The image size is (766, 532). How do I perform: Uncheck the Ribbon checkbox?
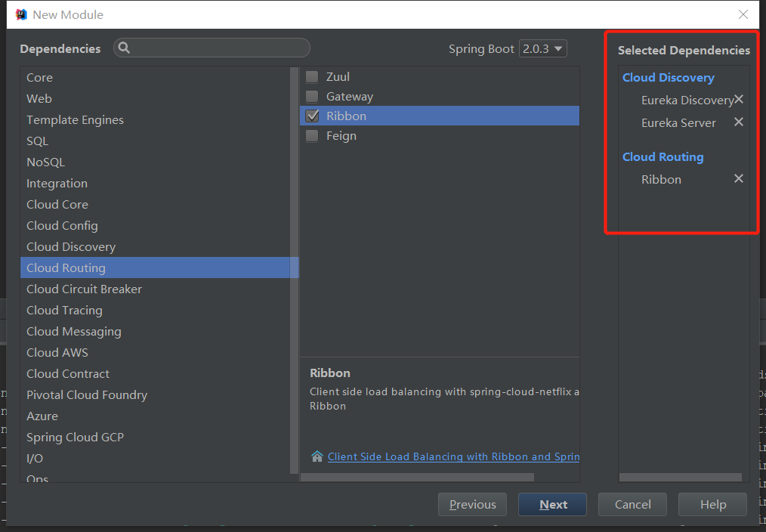[x=312, y=116]
